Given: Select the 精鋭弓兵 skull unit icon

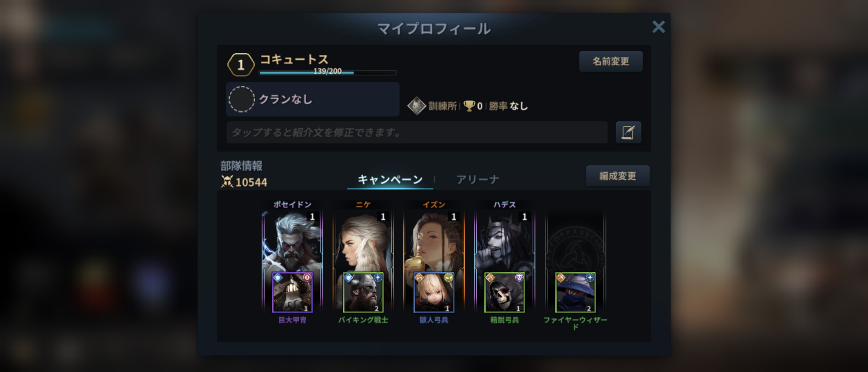Looking at the screenshot, I should point(505,292).
